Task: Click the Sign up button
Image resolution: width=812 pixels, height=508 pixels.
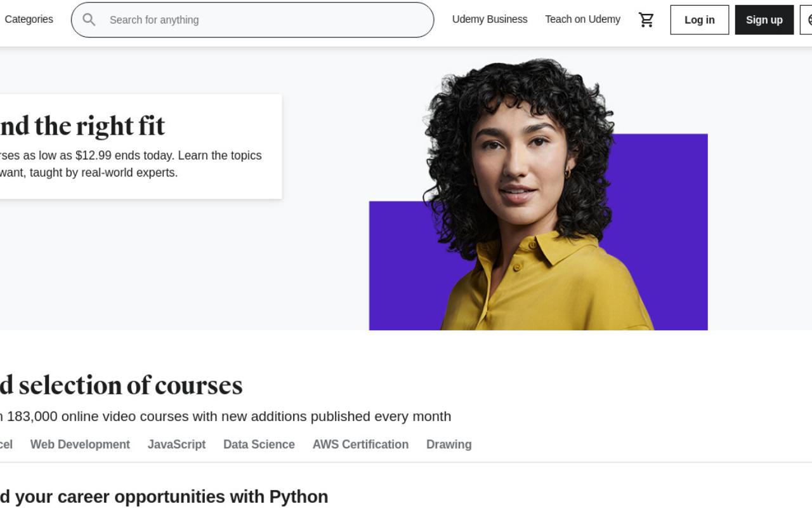Action: (764, 20)
